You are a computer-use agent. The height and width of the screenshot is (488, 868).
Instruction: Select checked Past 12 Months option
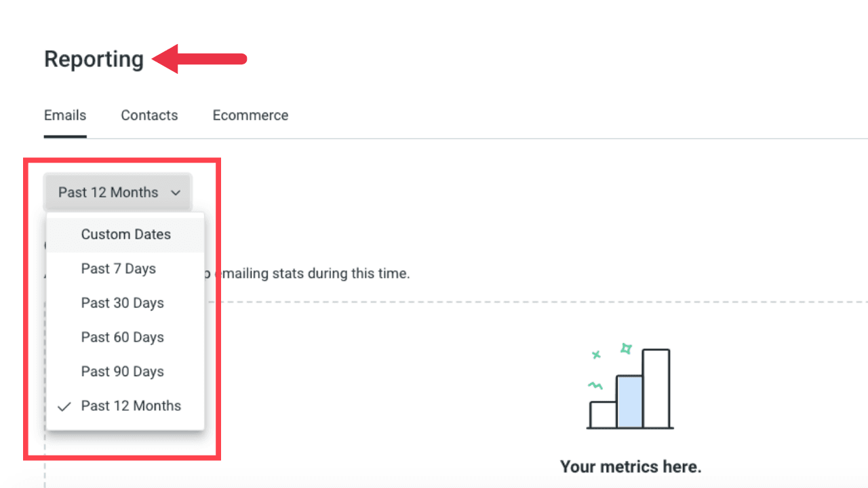(x=125, y=406)
